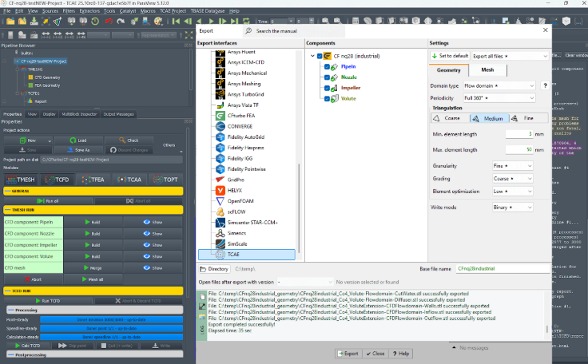The width and height of the screenshot is (588, 364).
Task: Uncheck the Impeller component checkbox
Action: click(x=327, y=88)
